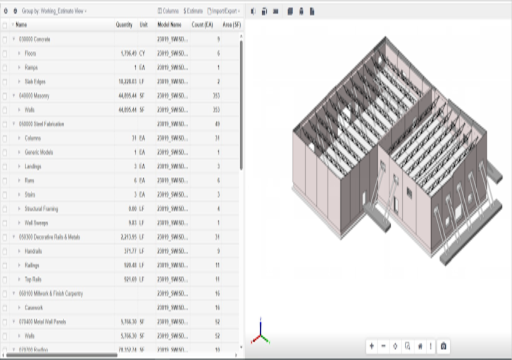Check the Stairs row checkbox
The image size is (512, 360).
click(x=5, y=195)
